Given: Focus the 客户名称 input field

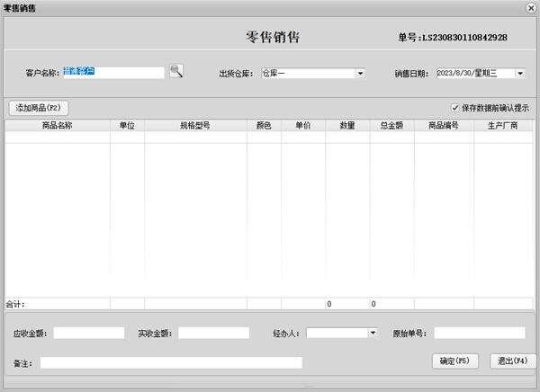Looking at the screenshot, I should 112,73.
